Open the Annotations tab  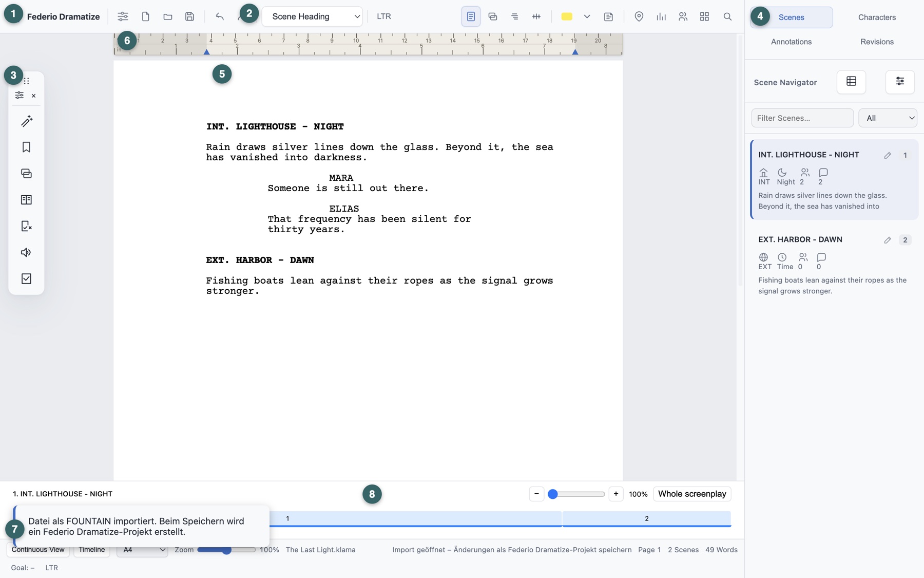[x=791, y=42]
